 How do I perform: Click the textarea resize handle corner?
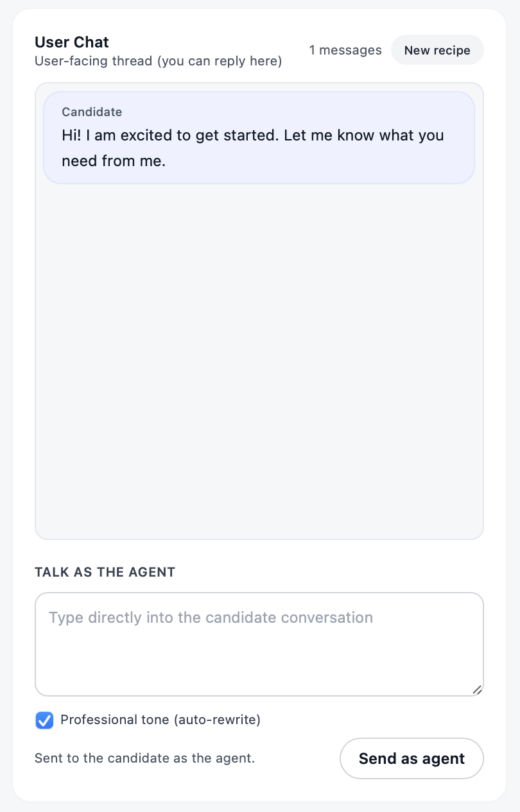pos(476,689)
